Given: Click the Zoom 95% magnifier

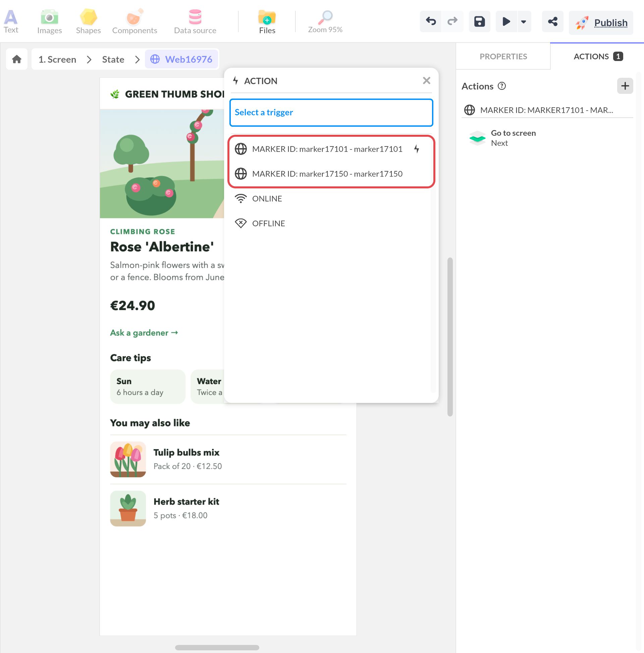Looking at the screenshot, I should (325, 21).
